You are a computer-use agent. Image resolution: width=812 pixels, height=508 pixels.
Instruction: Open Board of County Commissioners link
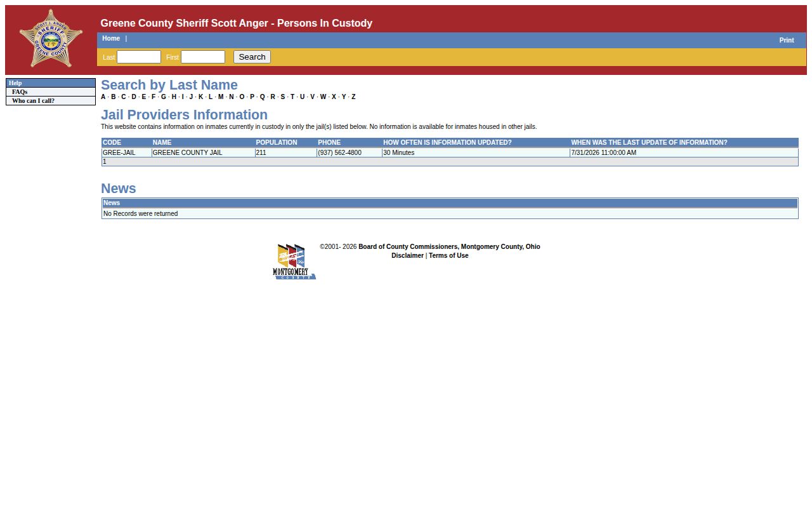coord(449,247)
